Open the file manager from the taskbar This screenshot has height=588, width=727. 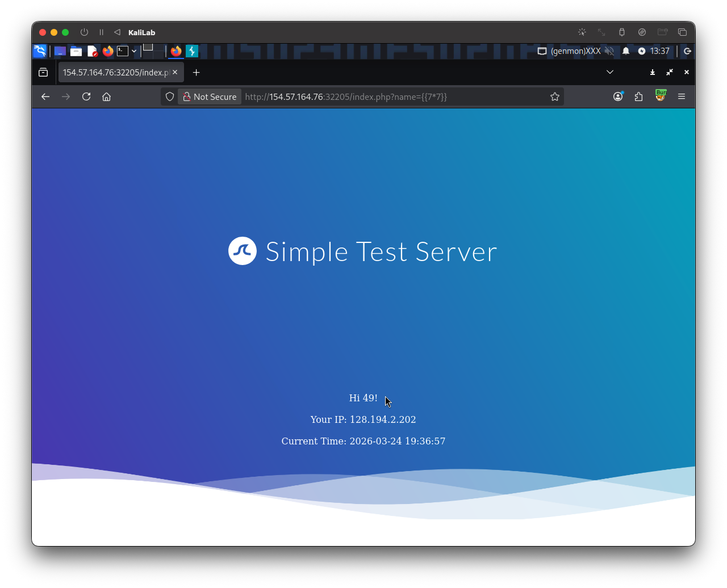(76, 51)
